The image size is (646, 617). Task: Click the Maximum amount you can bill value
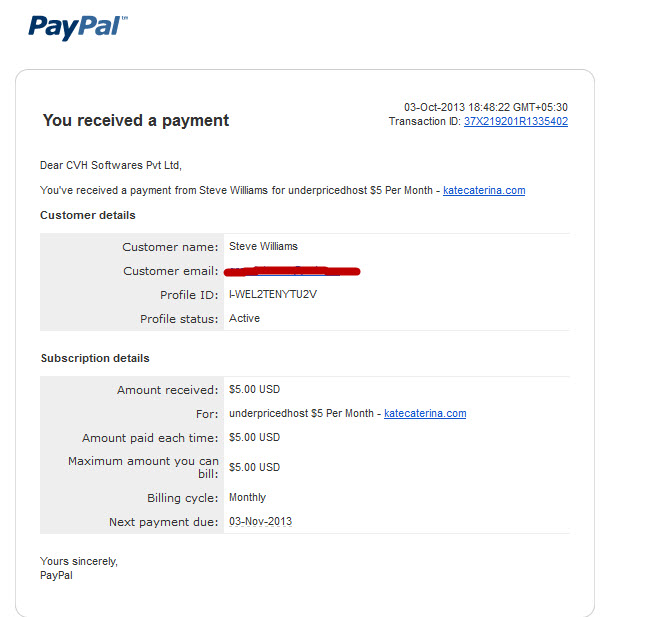click(255, 467)
